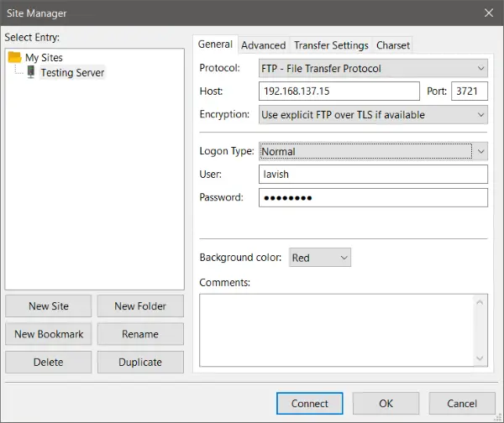Select the Testing Server entry label

tap(72, 72)
